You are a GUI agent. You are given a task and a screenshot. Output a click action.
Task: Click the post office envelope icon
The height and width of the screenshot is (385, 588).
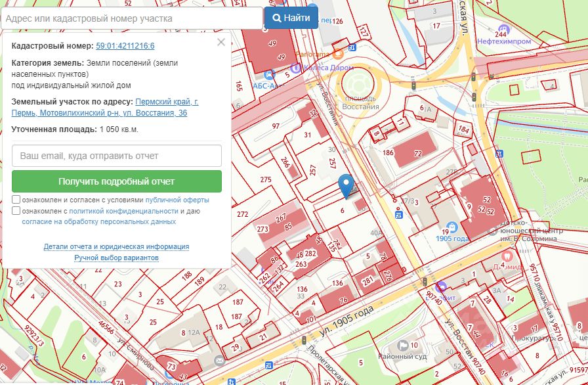click(219, 361)
